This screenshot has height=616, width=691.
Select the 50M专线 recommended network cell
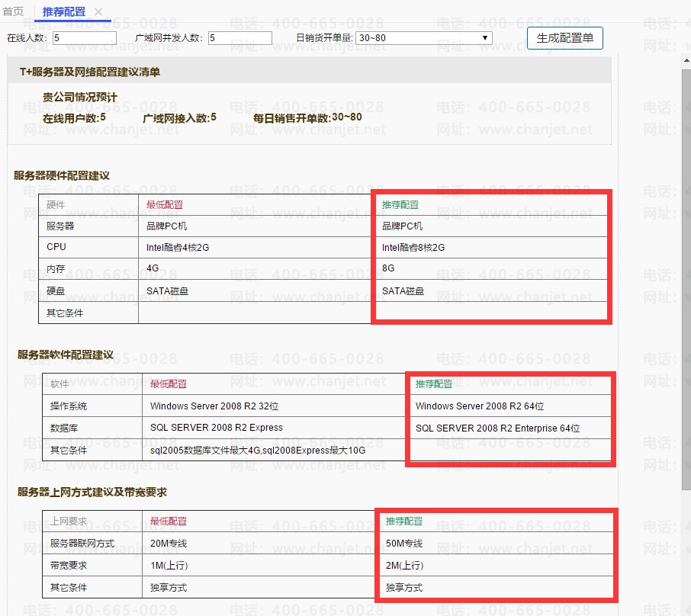tap(403, 544)
